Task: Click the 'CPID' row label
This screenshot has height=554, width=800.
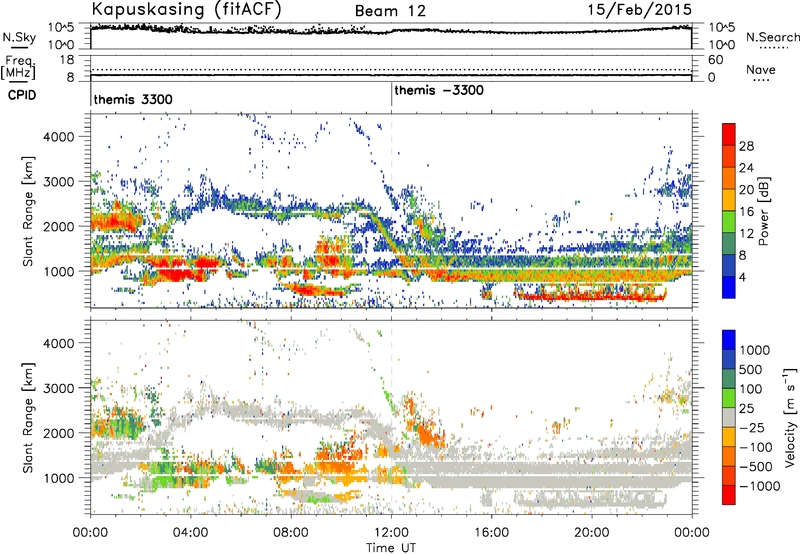Action: (x=22, y=95)
